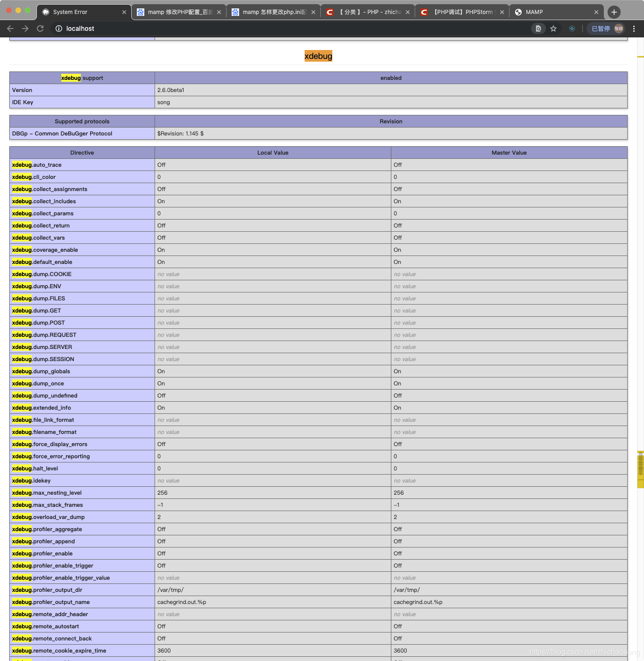
Task: Click the xdebug.auto_trace directive
Action: 37,165
